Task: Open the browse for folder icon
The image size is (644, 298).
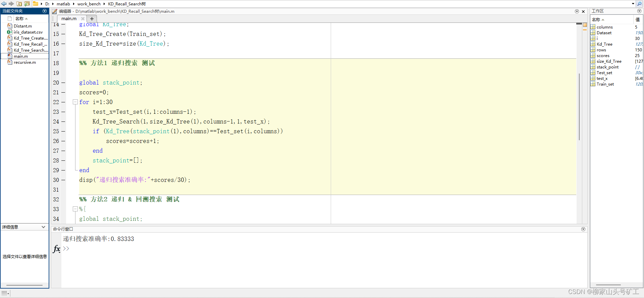Action: 27,4
